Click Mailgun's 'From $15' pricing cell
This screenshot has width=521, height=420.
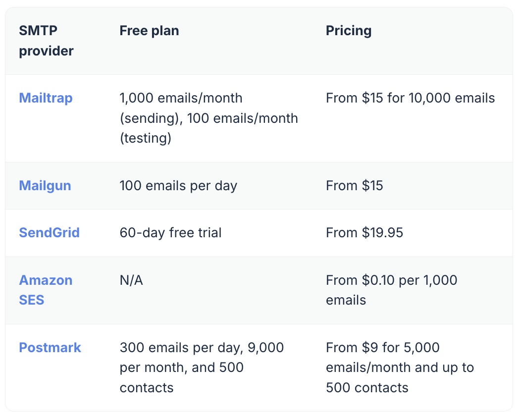354,185
